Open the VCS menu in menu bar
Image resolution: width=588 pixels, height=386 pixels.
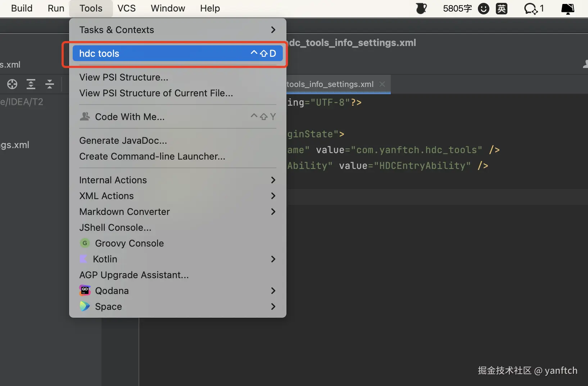126,8
